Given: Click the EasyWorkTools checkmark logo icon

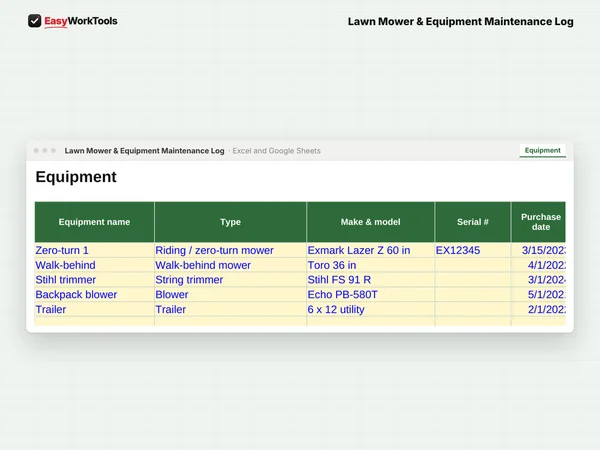Looking at the screenshot, I should 34,21.
